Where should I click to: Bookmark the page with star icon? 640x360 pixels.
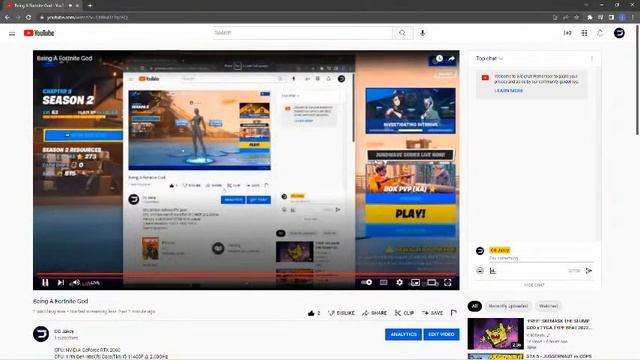(x=577, y=17)
